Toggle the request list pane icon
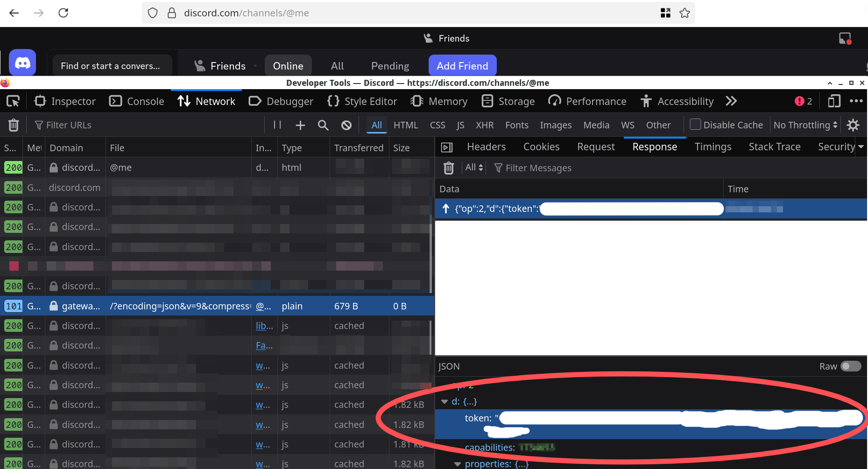Viewport: 868px width, 469px height. pyautogui.click(x=447, y=147)
